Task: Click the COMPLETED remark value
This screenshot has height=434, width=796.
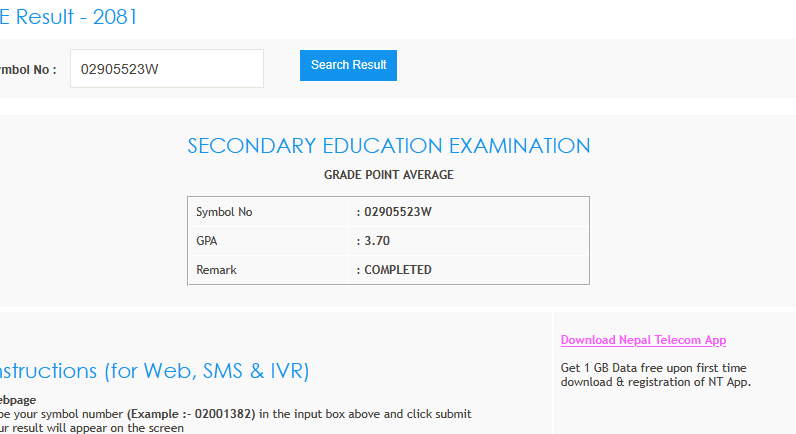Action: [x=397, y=270]
